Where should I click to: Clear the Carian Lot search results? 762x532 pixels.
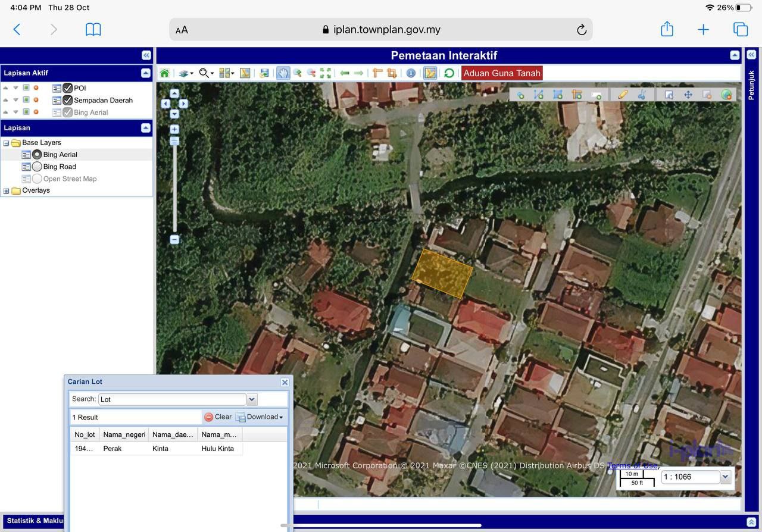[x=218, y=417]
